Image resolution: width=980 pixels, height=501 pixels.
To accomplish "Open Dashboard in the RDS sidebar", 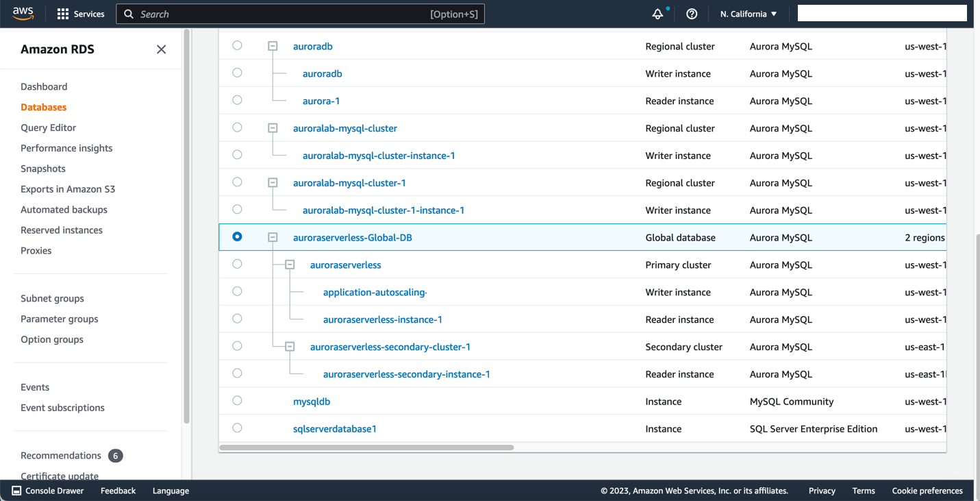I will click(x=44, y=86).
